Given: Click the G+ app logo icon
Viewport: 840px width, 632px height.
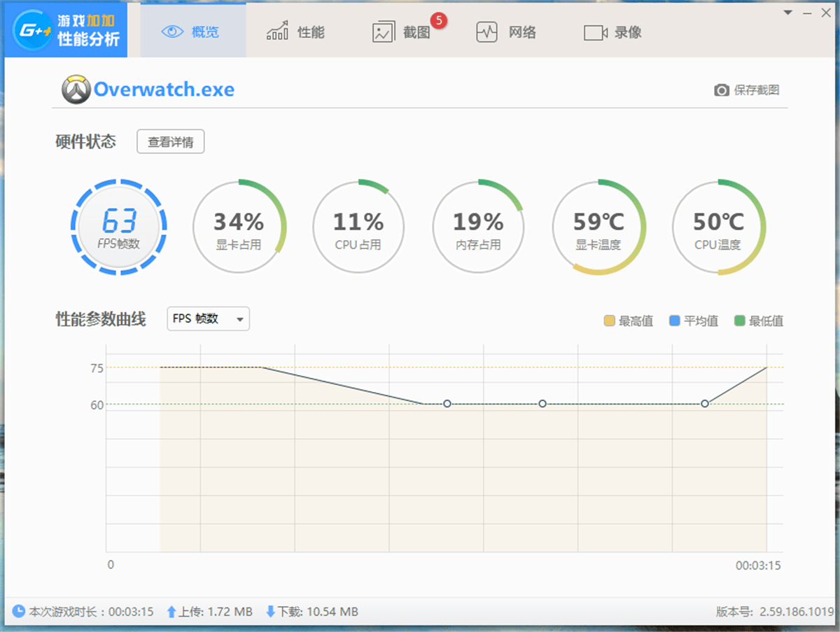Looking at the screenshot, I should pyautogui.click(x=33, y=31).
